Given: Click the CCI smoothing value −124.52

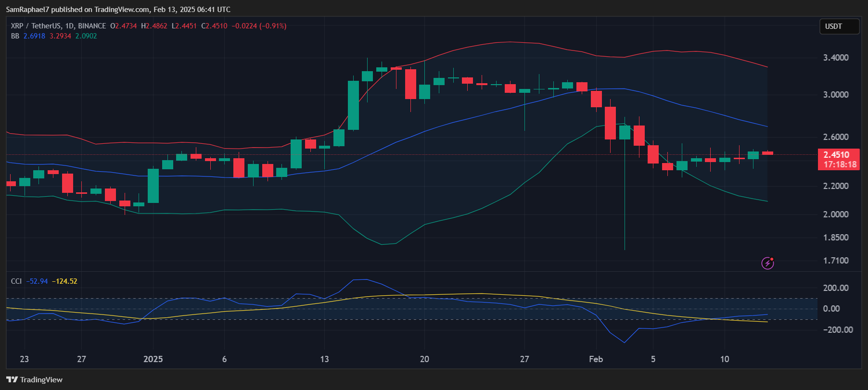Looking at the screenshot, I should (x=64, y=281).
